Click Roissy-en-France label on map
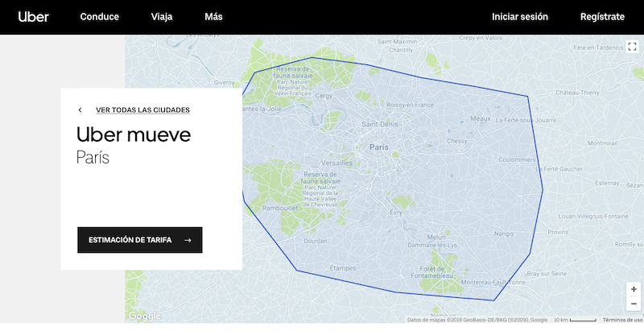The width and height of the screenshot is (644, 331). pos(411,106)
